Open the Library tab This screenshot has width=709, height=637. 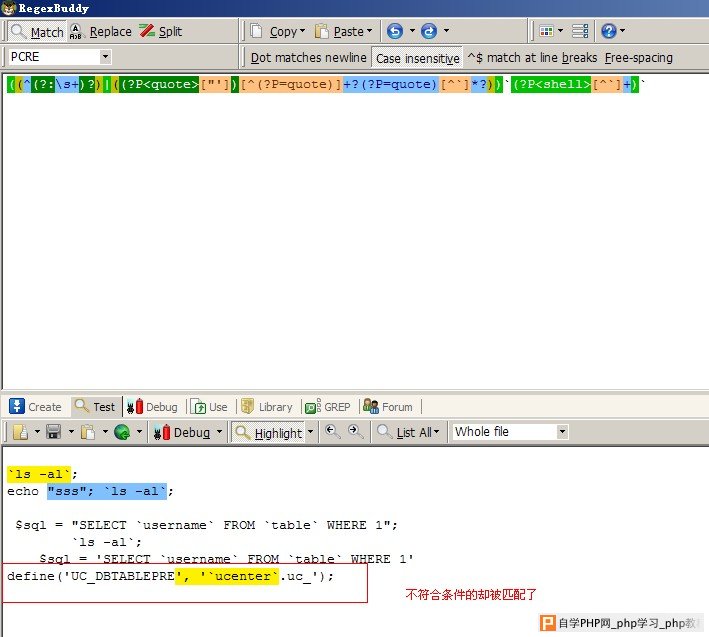pyautogui.click(x=267, y=407)
